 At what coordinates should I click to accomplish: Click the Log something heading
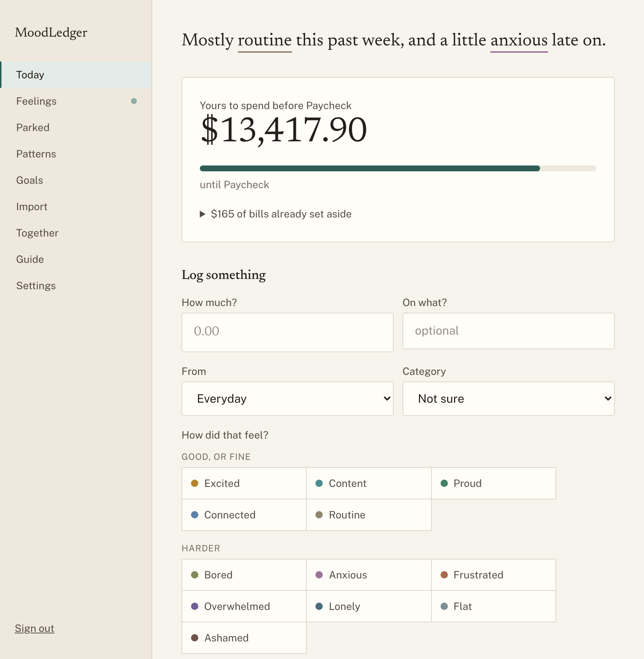224,275
